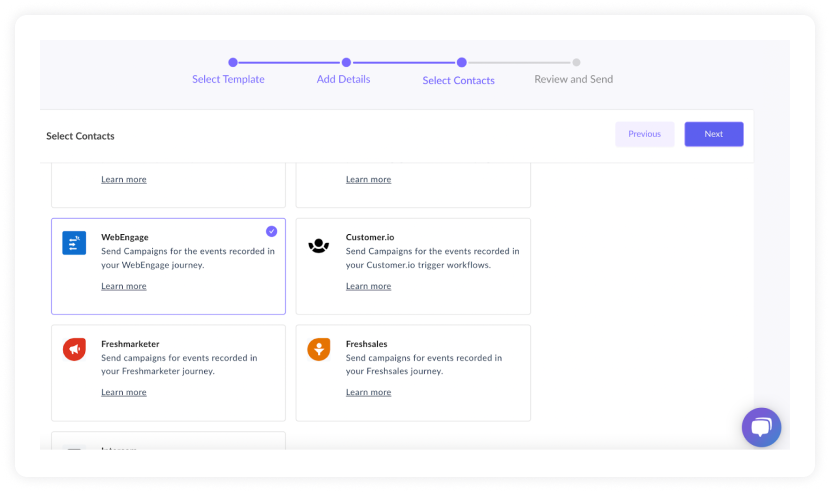Click the WebEngage card title
The image size is (830, 492).
(125, 237)
